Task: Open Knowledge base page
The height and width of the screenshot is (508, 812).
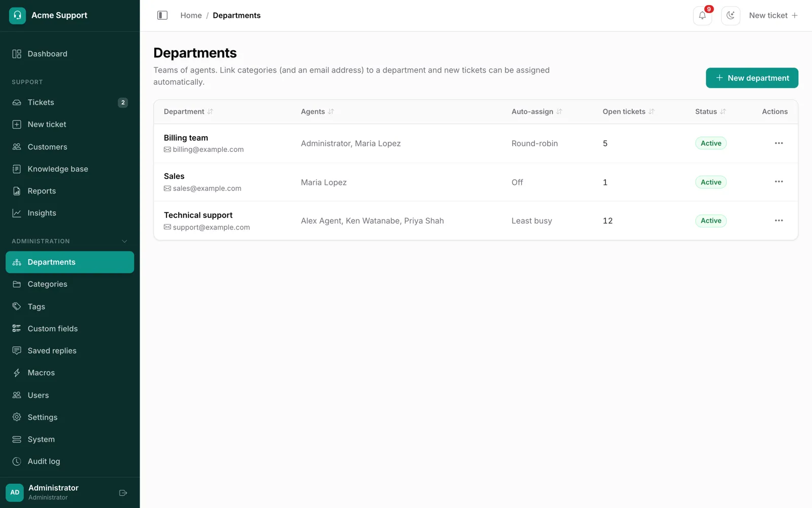Action: (70, 169)
